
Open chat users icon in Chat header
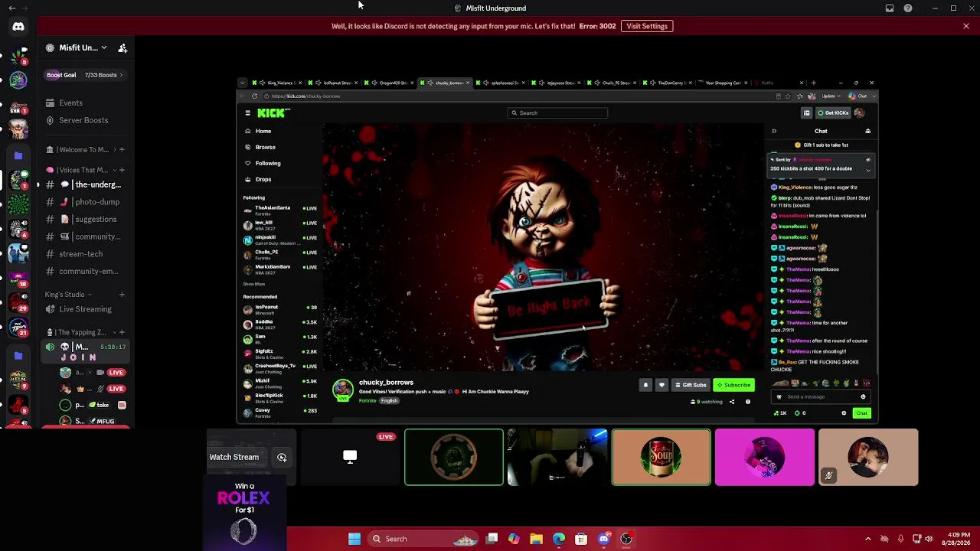tap(867, 132)
